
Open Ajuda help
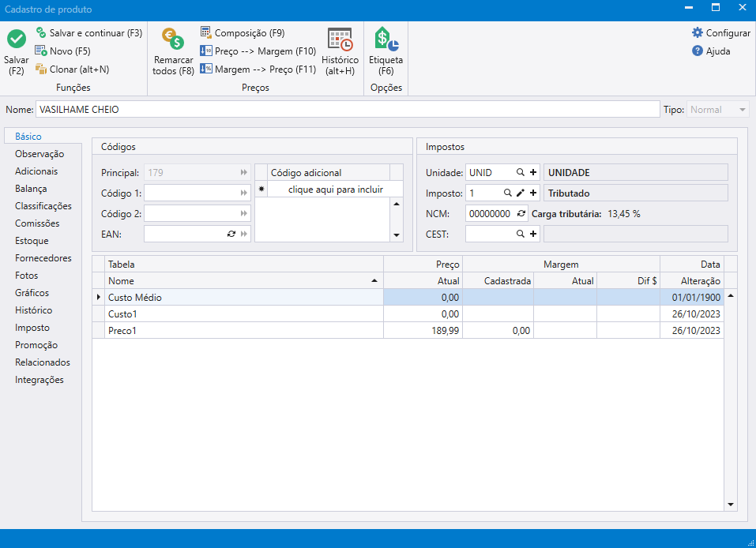tap(711, 51)
